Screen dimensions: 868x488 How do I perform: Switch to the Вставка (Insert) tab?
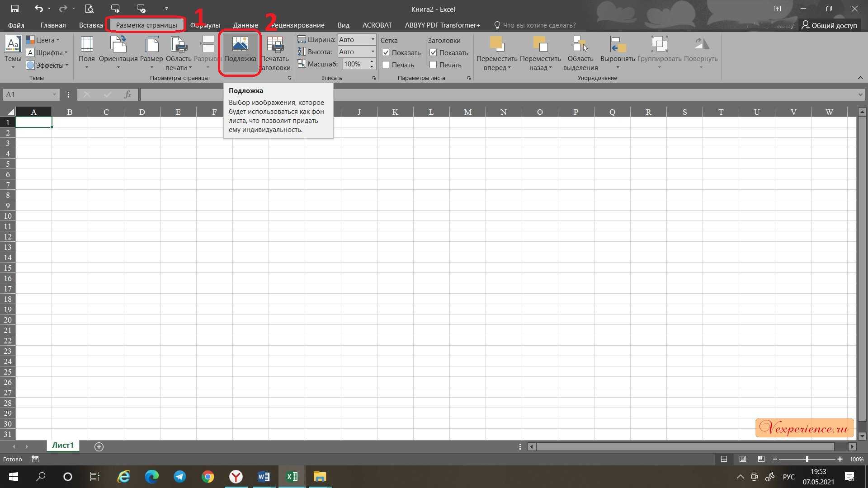tap(91, 25)
